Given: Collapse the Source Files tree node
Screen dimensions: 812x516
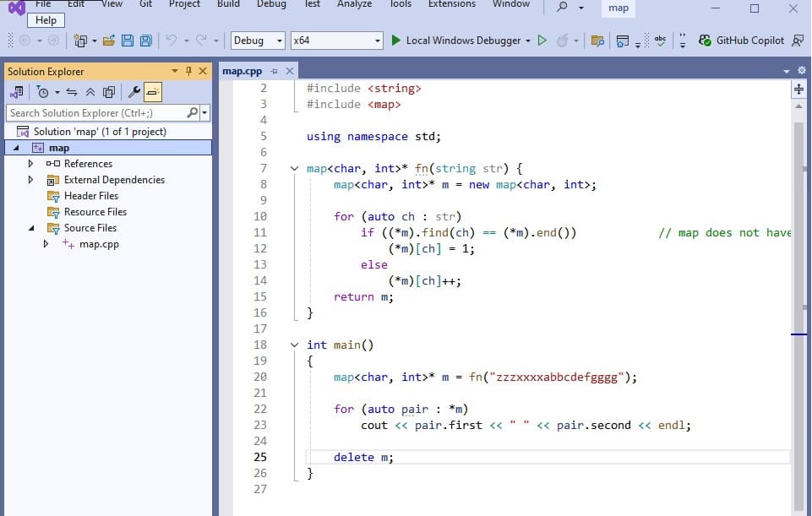Looking at the screenshot, I should (30, 227).
